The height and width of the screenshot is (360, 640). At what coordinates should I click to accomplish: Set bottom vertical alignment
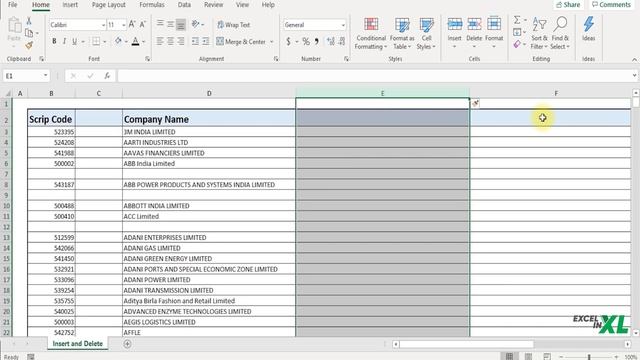coord(181,24)
